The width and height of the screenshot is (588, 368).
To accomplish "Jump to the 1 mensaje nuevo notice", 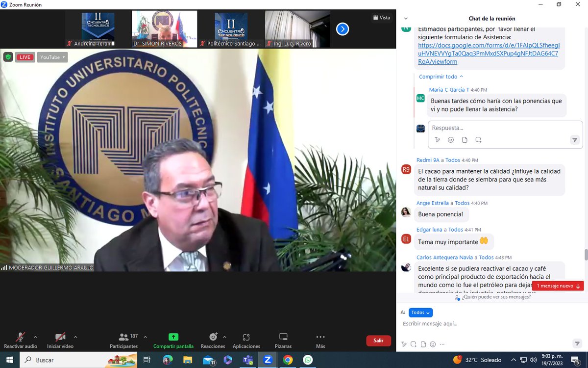I will tap(558, 286).
